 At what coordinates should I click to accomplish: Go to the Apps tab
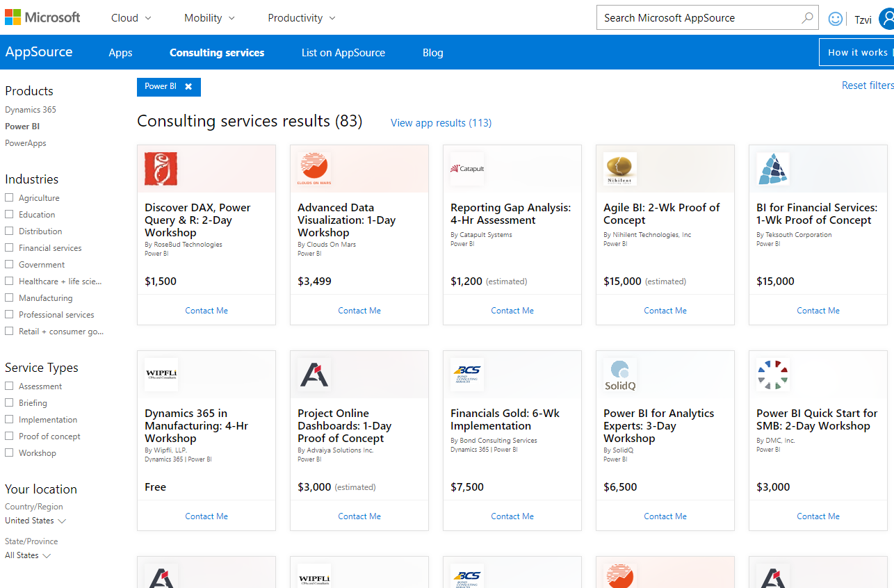coord(120,53)
